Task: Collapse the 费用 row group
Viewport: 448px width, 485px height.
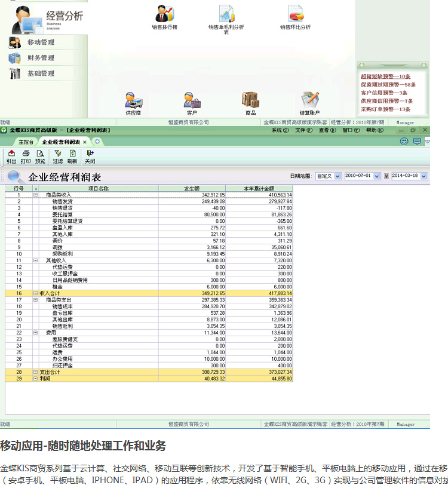Action: coord(36,333)
